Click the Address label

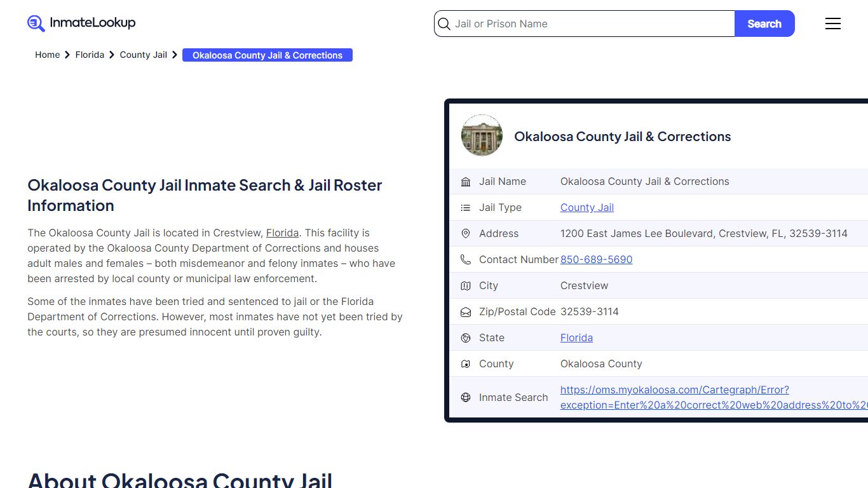[x=499, y=233]
